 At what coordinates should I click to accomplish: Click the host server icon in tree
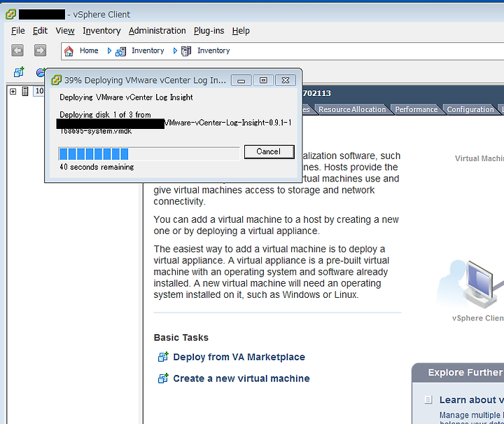click(25, 91)
